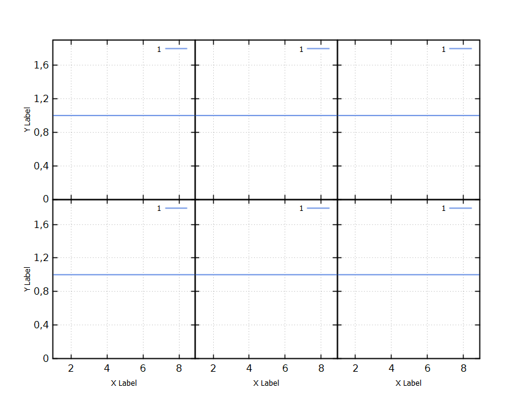Click the legend entry in the bottom-right subplot

pos(457,208)
